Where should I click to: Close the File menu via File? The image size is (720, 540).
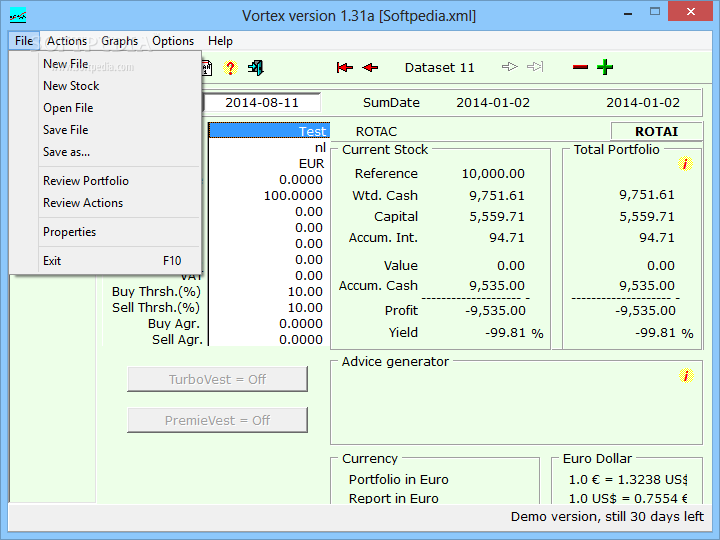(24, 41)
